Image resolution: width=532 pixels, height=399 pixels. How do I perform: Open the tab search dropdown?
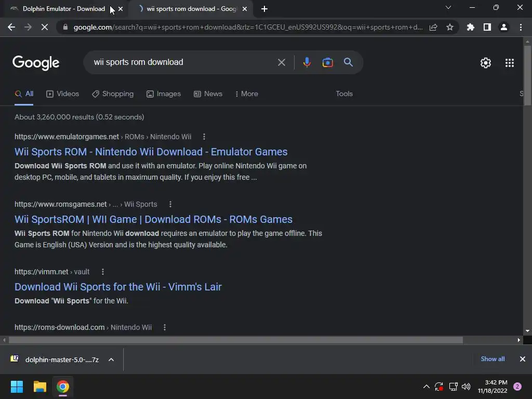(x=448, y=7)
